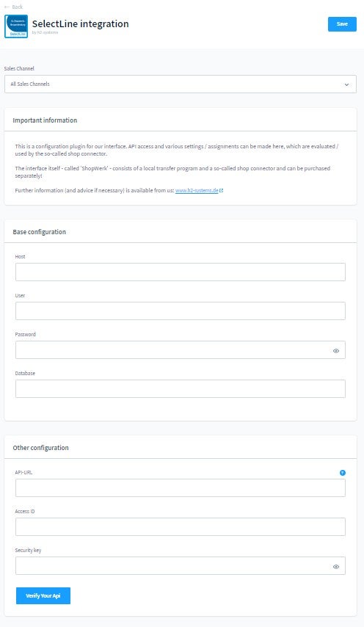This screenshot has height=627, width=364.
Task: Click the external link icon beside h2-systems.de
Action: [x=222, y=191]
